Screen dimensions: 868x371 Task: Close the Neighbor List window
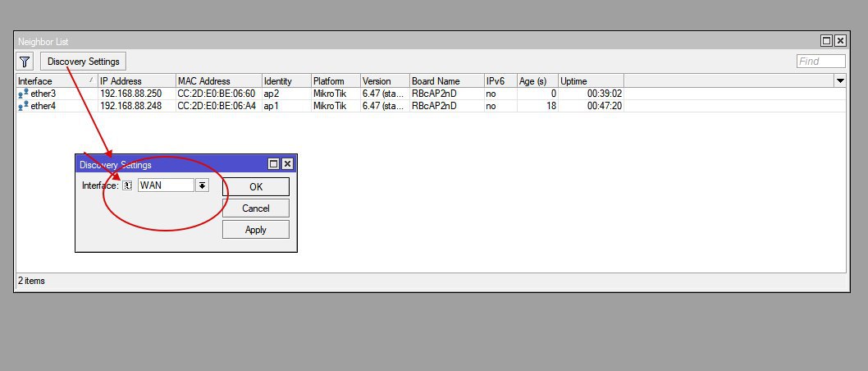point(840,41)
